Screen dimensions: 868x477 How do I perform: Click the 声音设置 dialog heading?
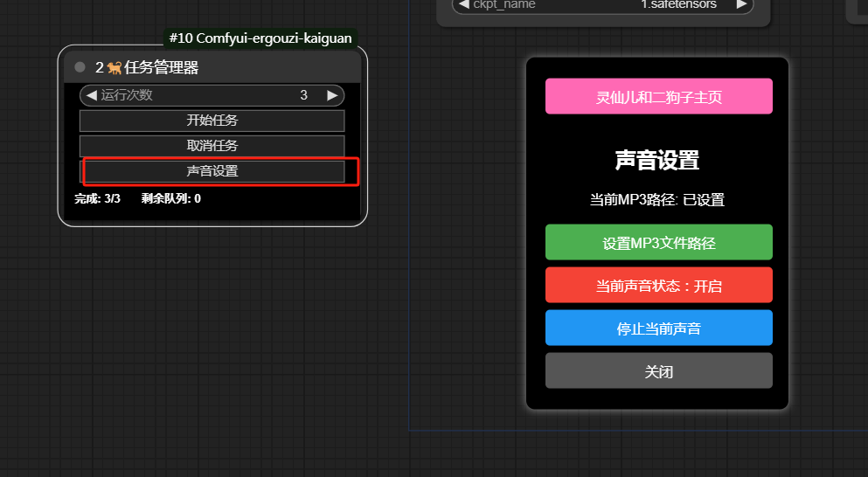click(x=657, y=160)
